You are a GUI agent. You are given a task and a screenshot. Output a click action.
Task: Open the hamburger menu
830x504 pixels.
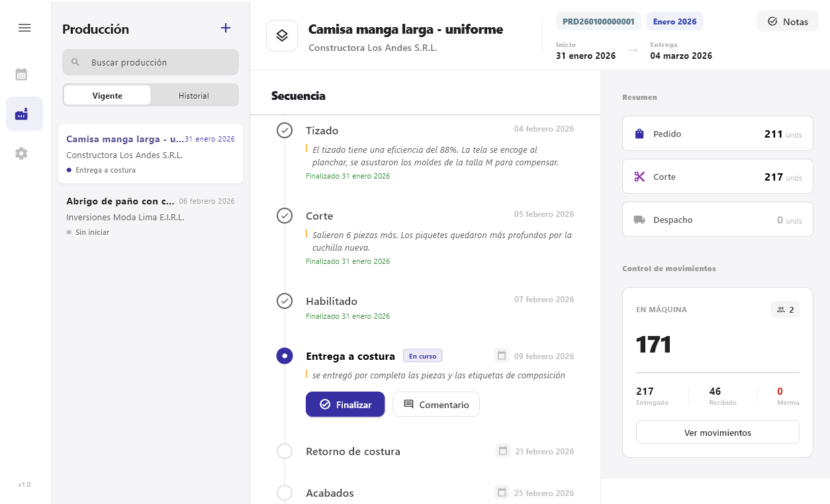[24, 28]
